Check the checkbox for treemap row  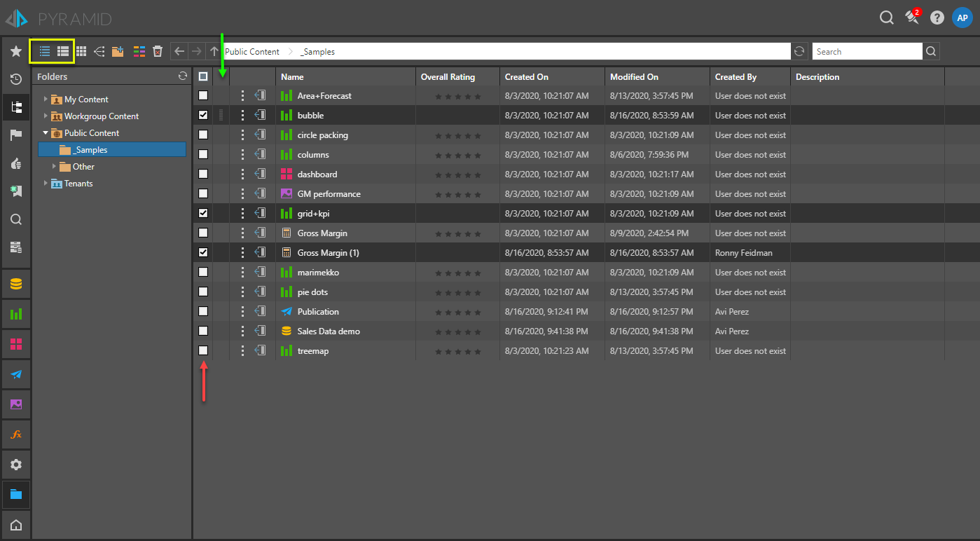tap(203, 350)
